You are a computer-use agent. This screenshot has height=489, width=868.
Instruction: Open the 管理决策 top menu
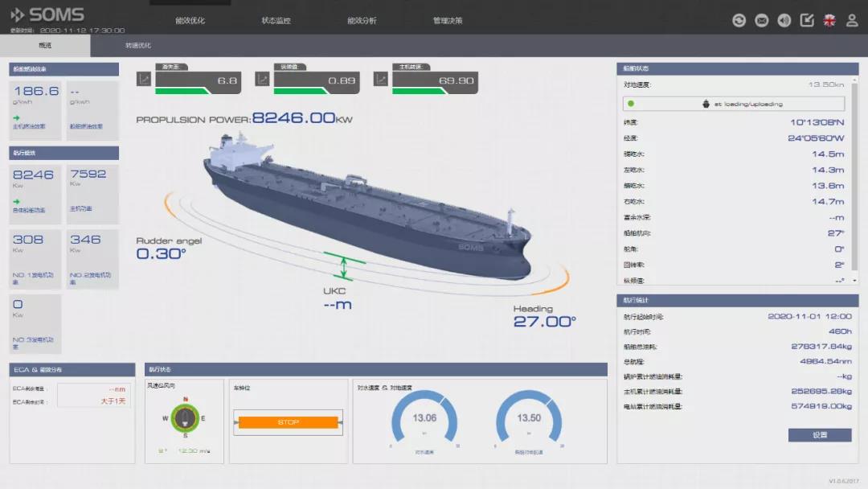pos(448,20)
